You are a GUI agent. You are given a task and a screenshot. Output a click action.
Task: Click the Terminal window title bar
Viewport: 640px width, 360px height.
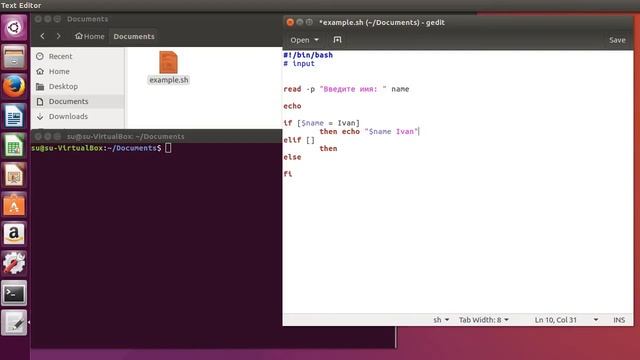coord(156,136)
